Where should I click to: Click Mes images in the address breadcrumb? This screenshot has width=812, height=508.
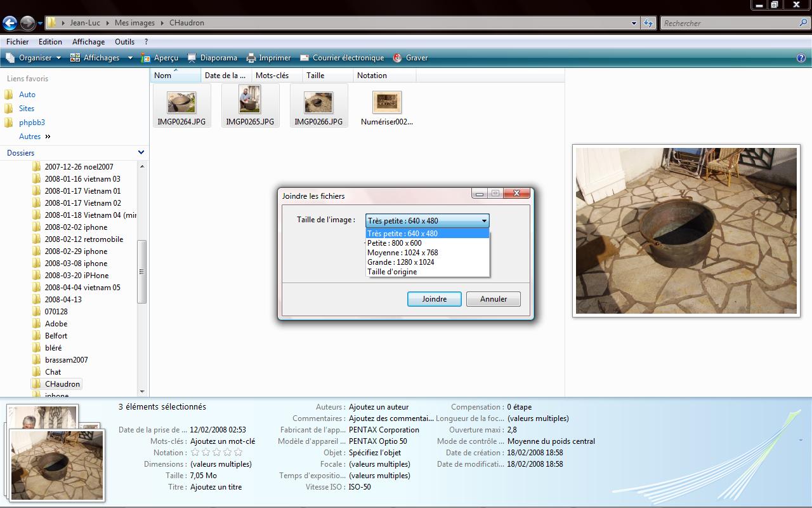point(134,23)
